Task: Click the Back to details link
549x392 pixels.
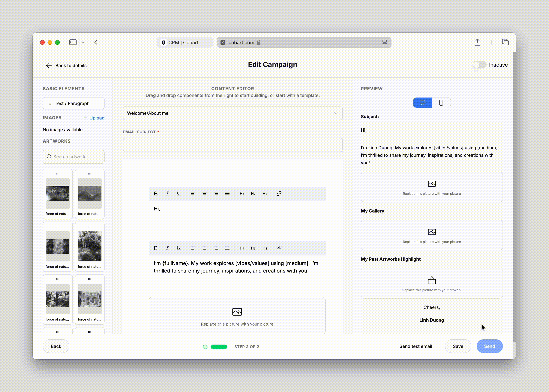Action: click(66, 65)
